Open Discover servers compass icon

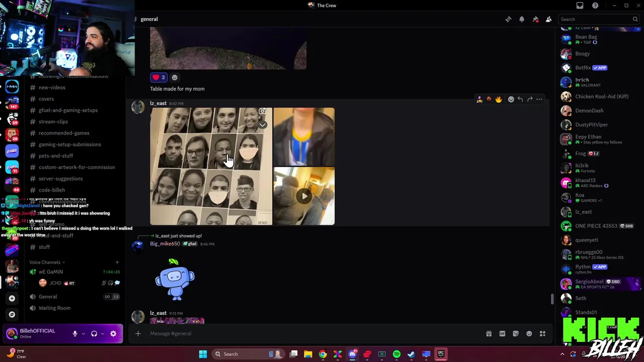(x=12, y=315)
